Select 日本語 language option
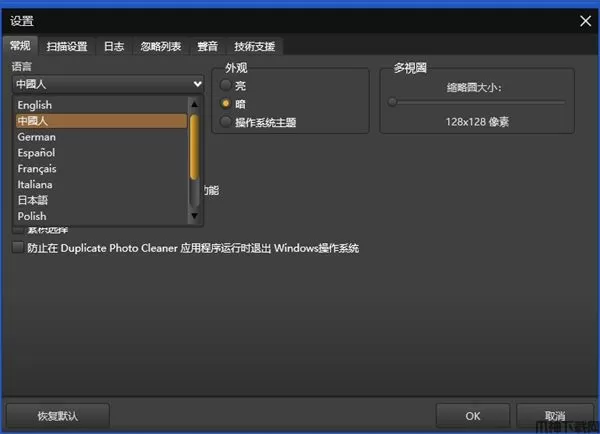 click(32, 201)
